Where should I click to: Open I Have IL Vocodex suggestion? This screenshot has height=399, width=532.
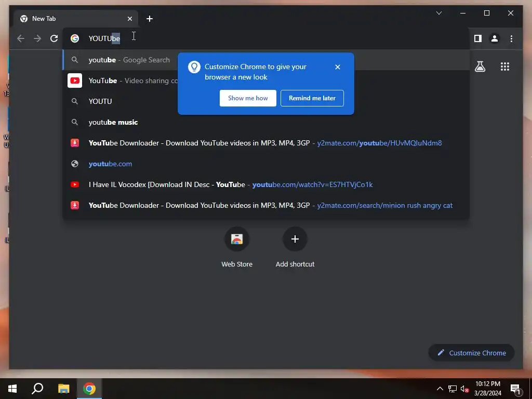coord(266,184)
